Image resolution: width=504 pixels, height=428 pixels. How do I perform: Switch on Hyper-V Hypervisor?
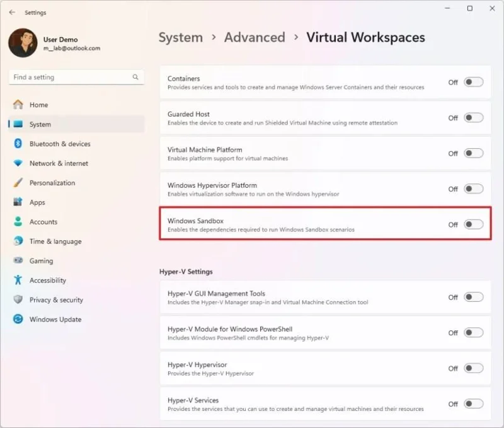click(x=474, y=368)
